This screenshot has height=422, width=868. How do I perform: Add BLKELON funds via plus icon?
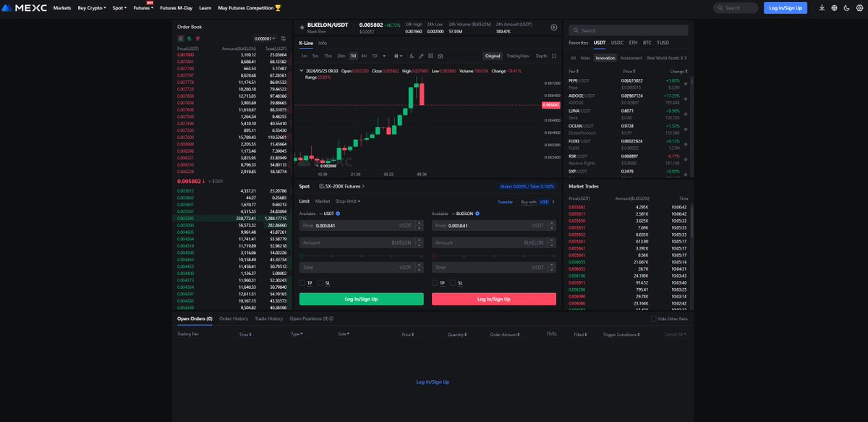(478, 214)
